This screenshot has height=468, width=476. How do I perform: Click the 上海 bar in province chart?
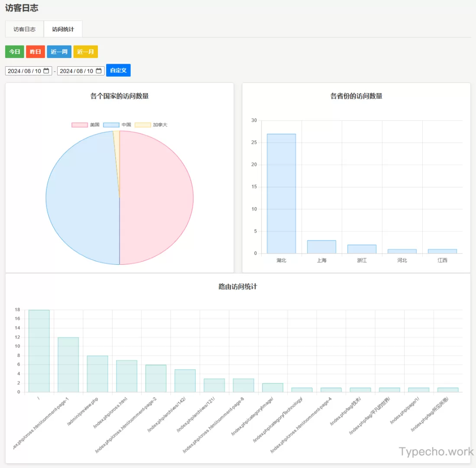coord(321,247)
